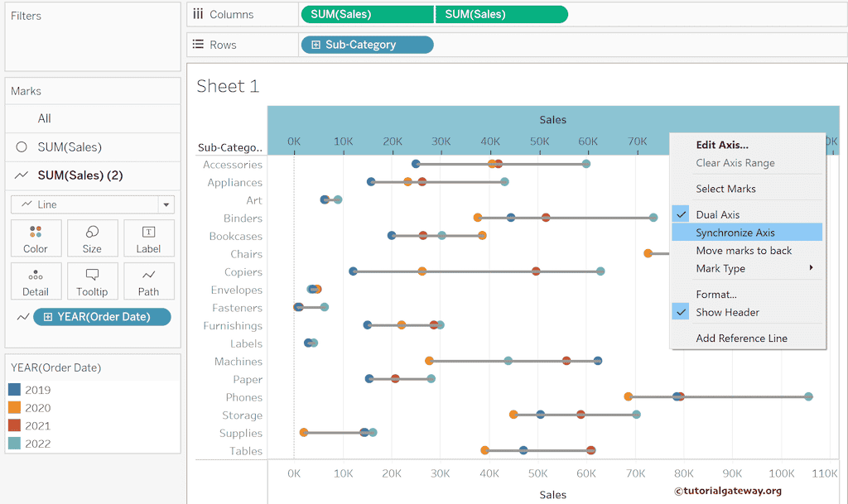Select the SUM(Sales) (2) line marks card
848x504 pixels.
pos(79,175)
